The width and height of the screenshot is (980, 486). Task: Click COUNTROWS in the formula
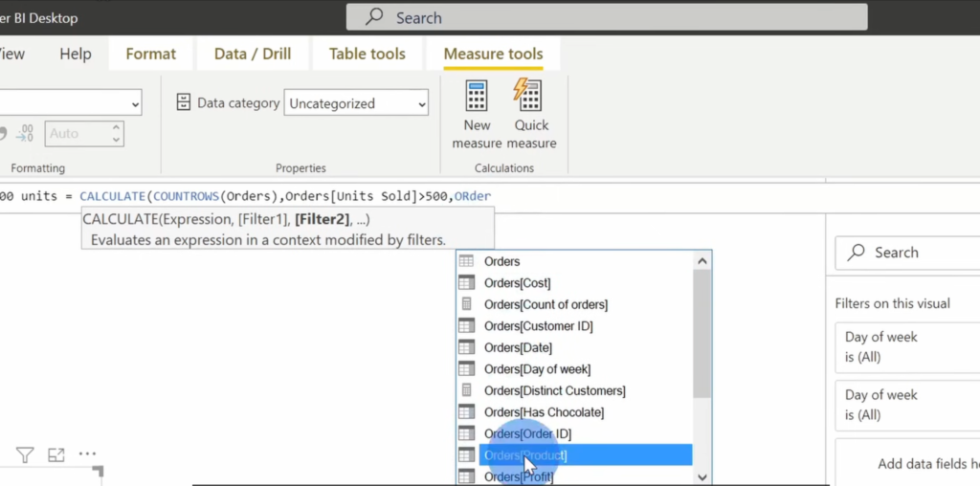187,196
